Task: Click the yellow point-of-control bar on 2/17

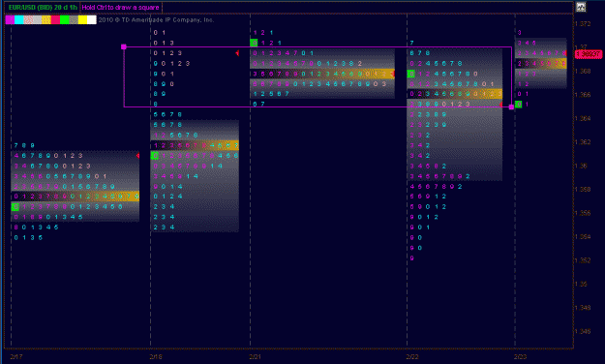Action: [x=76, y=197]
